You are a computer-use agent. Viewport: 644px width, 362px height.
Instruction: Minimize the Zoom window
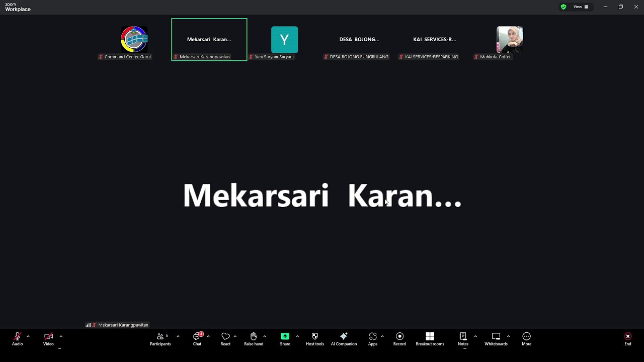click(605, 7)
